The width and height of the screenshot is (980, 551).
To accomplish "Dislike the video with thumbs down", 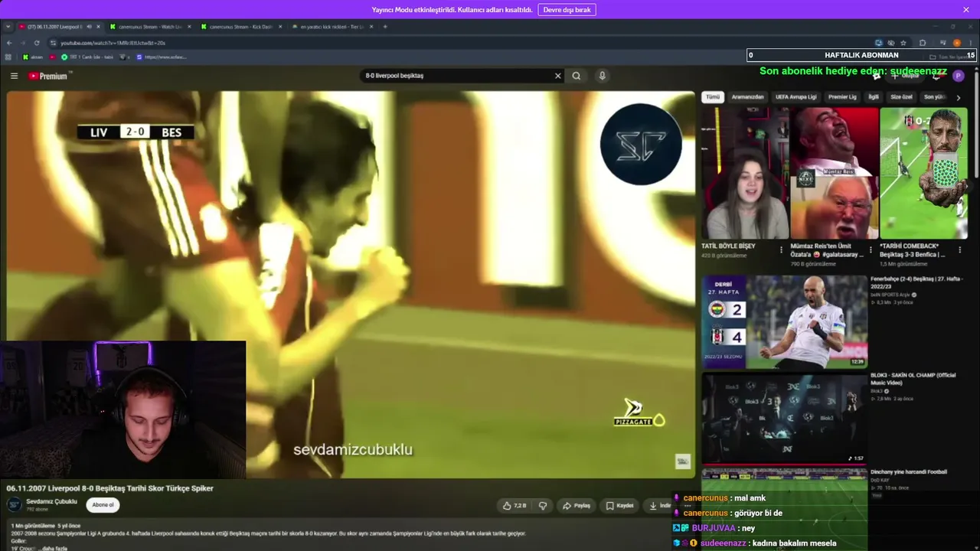I will [x=543, y=506].
